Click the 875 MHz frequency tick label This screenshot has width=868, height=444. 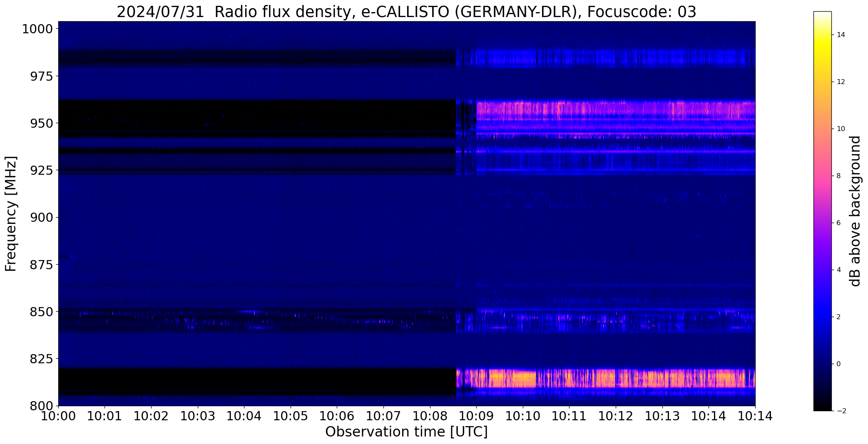tap(41, 264)
